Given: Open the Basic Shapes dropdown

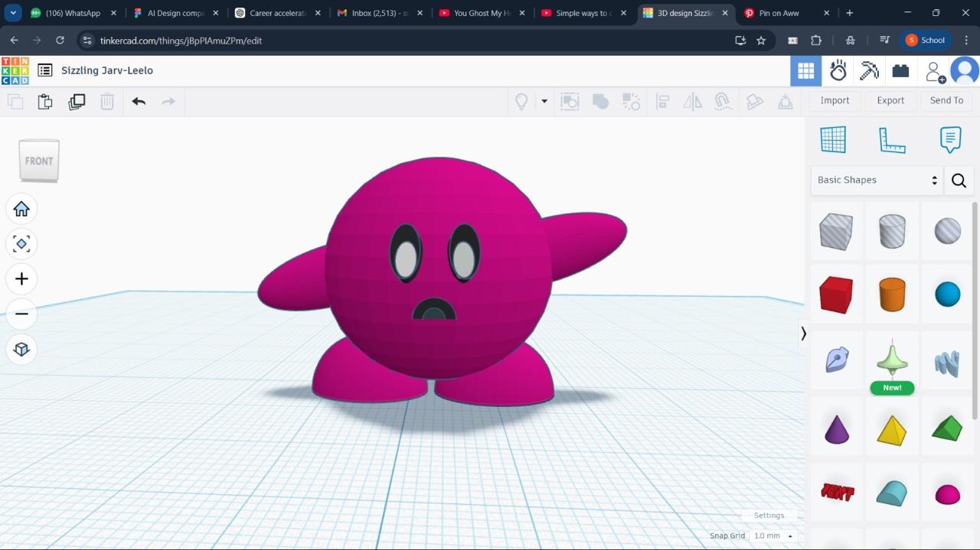Looking at the screenshot, I should [x=877, y=180].
